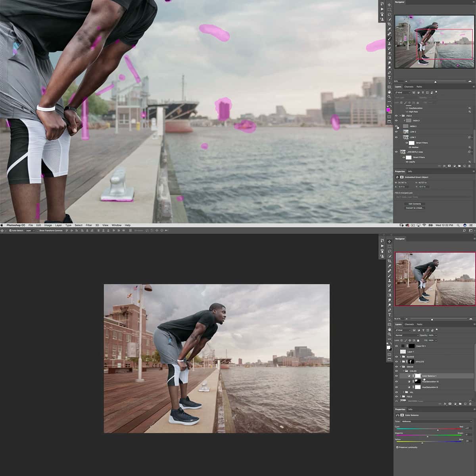Viewport: 476px width, 476px height.
Task: Click the Convert to Linked button
Action: (x=414, y=208)
